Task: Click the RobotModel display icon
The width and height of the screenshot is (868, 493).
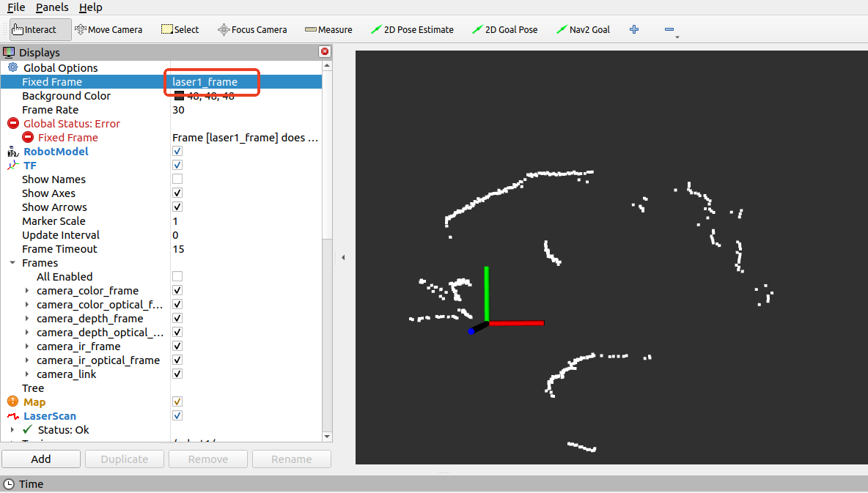Action: pos(12,152)
